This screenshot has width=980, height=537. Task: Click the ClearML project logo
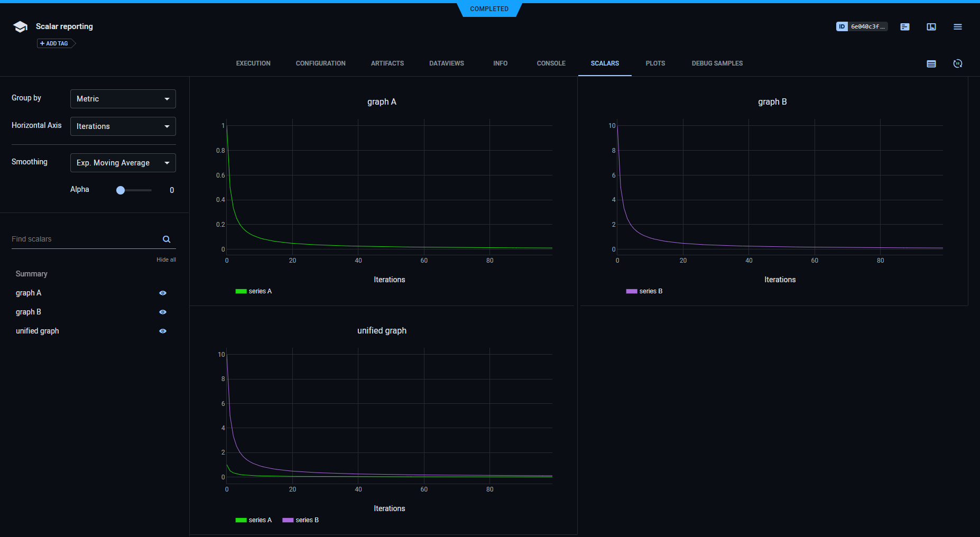20,26
